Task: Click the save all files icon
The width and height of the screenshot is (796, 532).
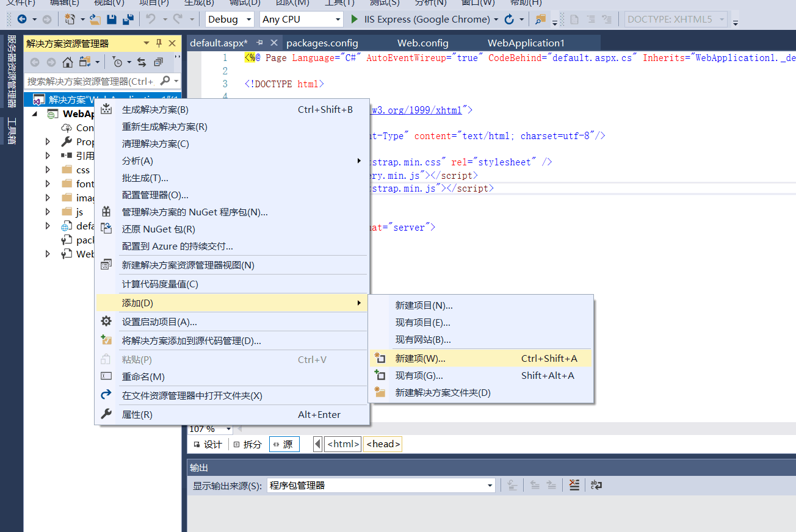Action: (x=128, y=20)
